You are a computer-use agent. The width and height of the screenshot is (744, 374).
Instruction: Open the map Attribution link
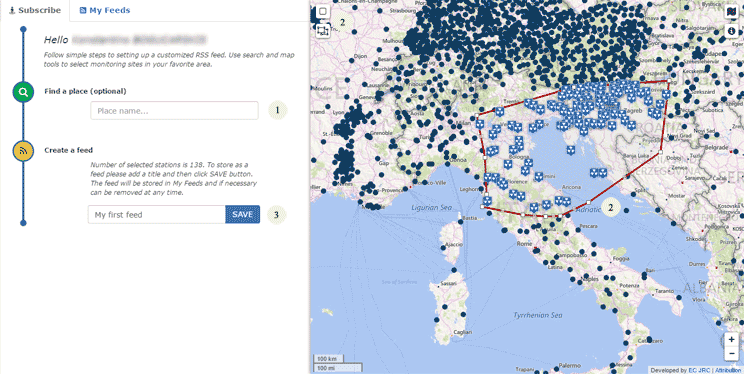click(x=728, y=370)
